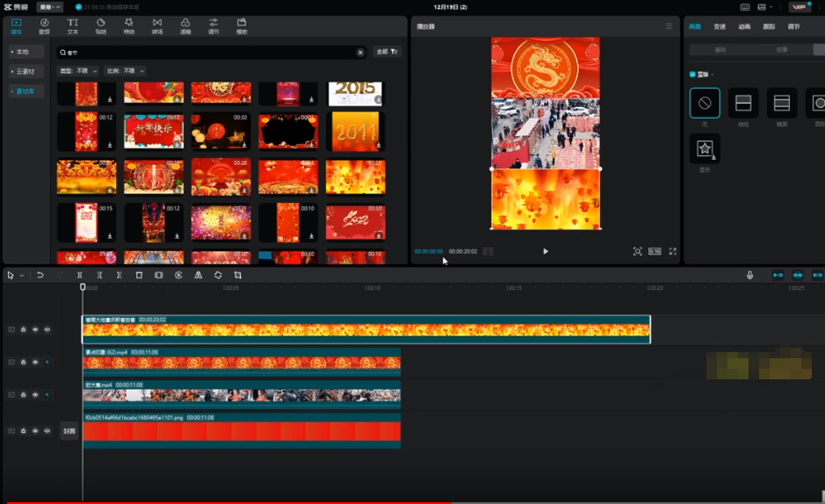Hide the top track using eye icon

click(35, 329)
